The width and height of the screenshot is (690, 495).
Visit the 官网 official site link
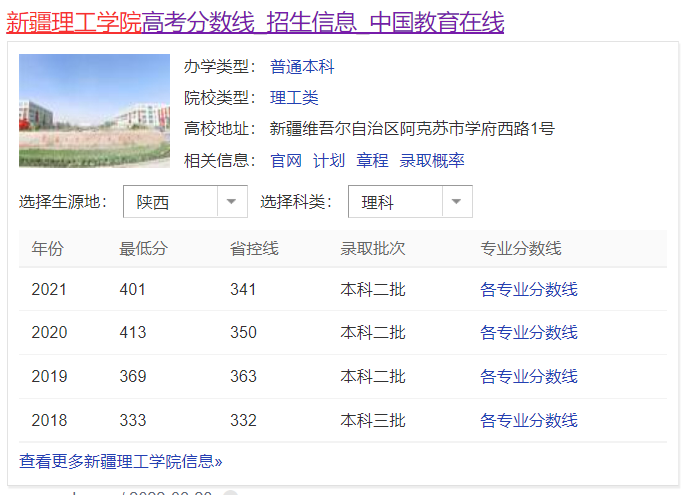[x=286, y=161]
